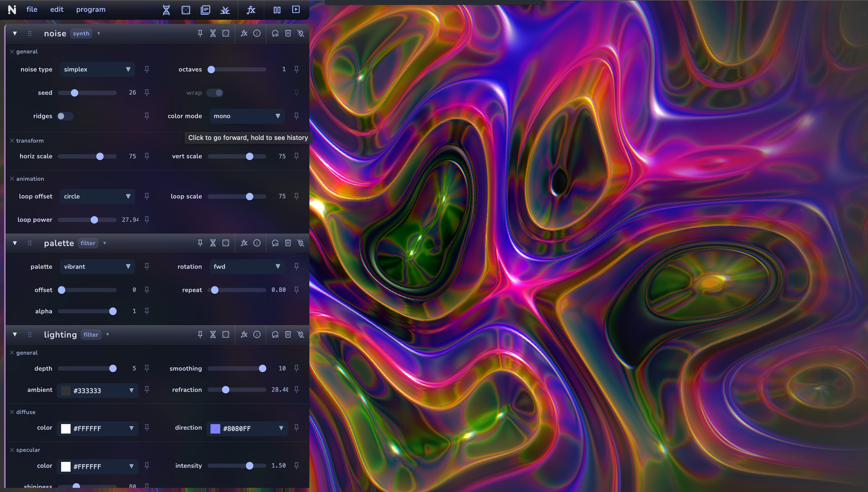Collapse the lighting panel with its disclosure triangle
The width and height of the screenshot is (868, 492).
click(15, 335)
